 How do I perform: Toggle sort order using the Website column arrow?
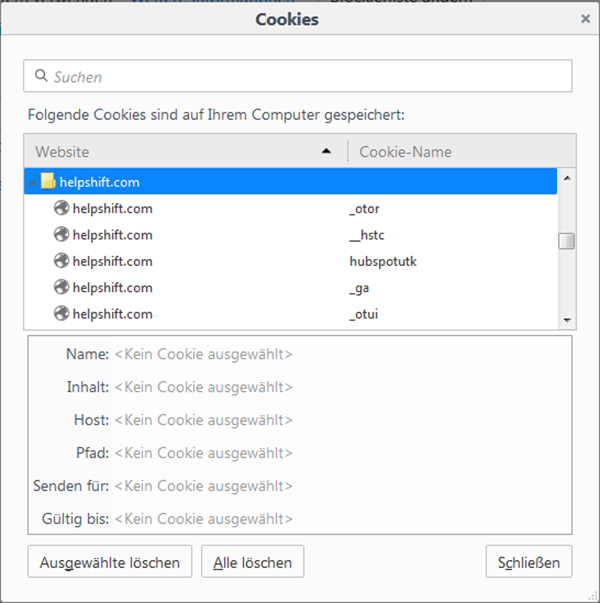(x=326, y=151)
